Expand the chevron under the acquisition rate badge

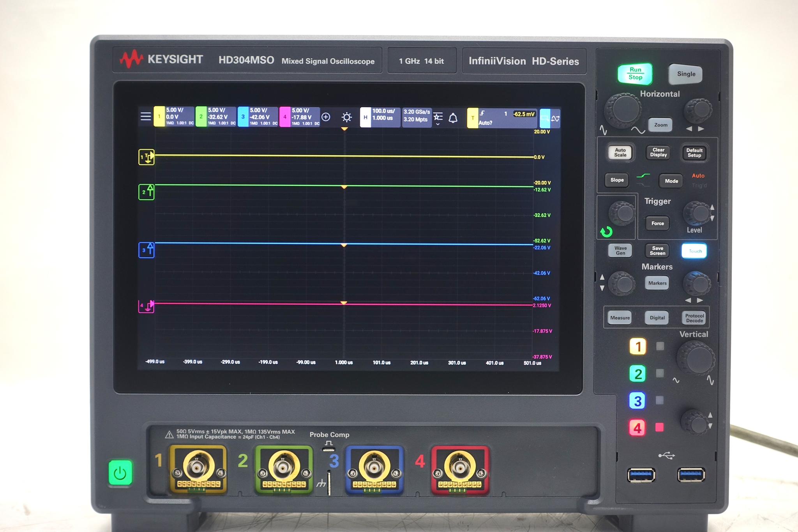(x=438, y=124)
